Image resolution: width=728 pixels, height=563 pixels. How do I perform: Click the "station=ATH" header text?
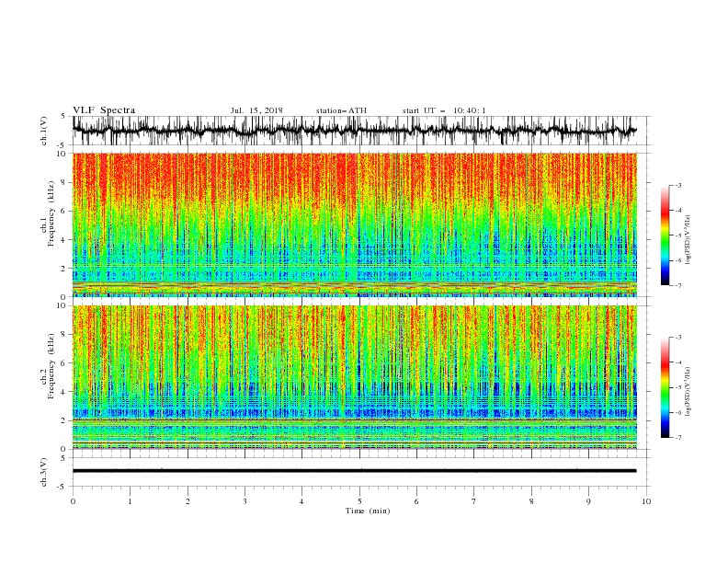(x=341, y=110)
